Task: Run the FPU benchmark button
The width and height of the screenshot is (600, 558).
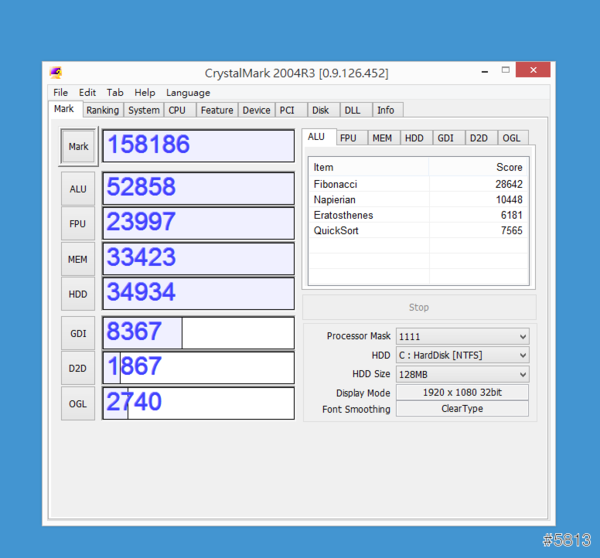Action: [x=78, y=224]
